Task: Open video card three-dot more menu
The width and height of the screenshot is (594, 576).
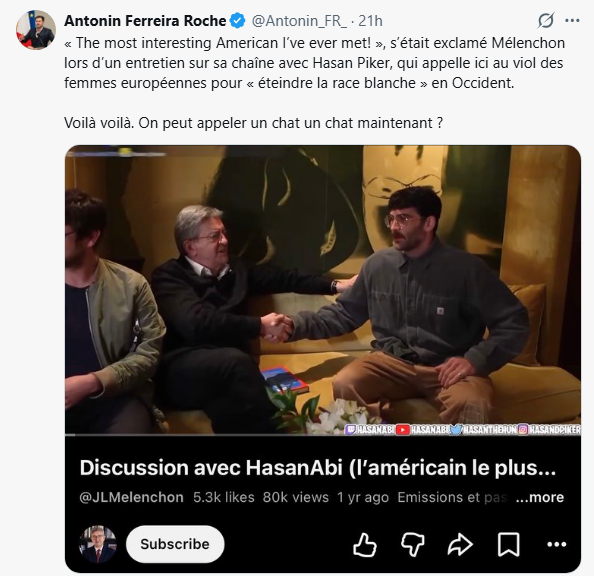Action: (x=556, y=545)
